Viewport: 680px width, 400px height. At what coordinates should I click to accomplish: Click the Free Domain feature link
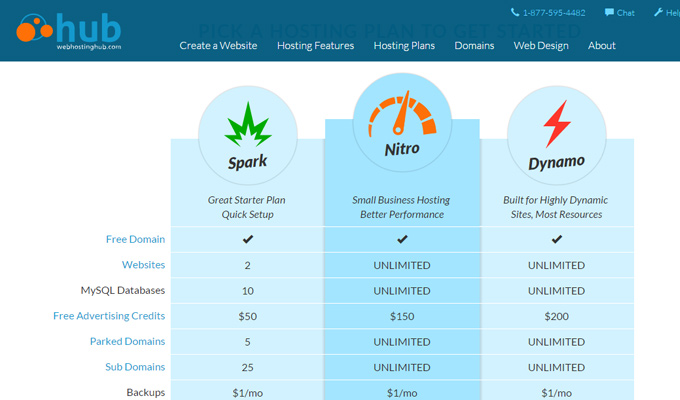point(135,239)
